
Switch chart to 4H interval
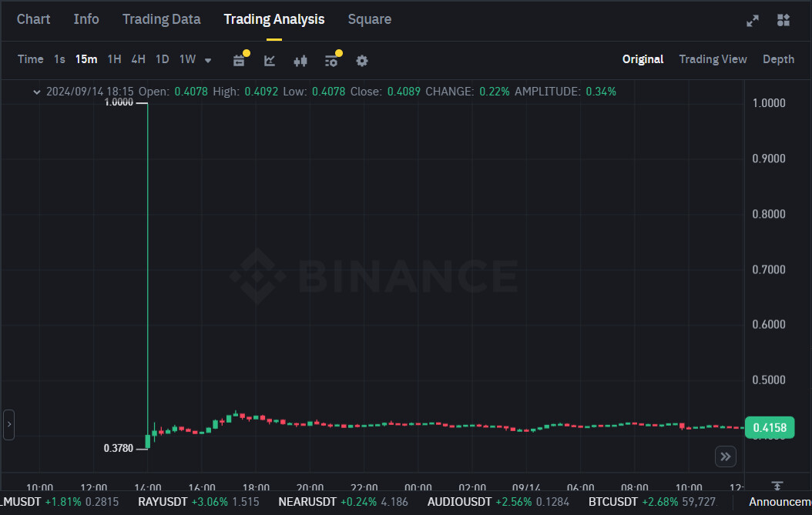(138, 59)
